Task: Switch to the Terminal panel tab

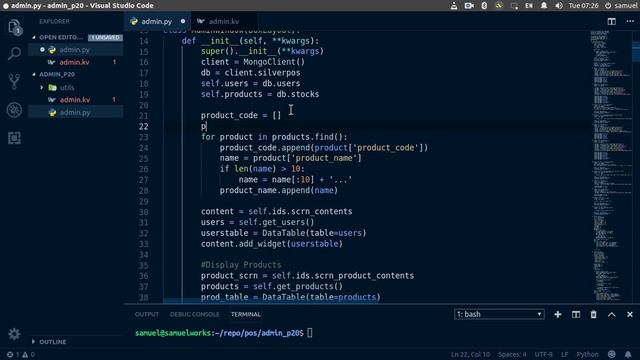Action: coord(246,314)
